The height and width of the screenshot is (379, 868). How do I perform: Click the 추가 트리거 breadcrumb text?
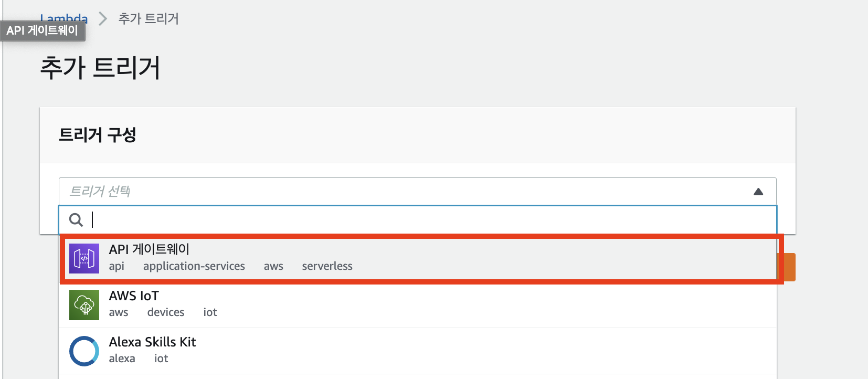(149, 19)
